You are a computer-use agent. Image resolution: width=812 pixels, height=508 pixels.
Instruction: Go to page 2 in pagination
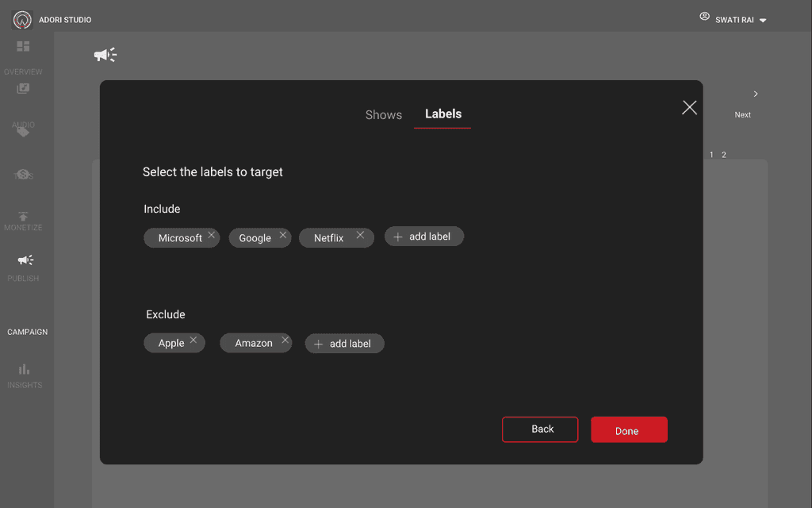(x=724, y=155)
